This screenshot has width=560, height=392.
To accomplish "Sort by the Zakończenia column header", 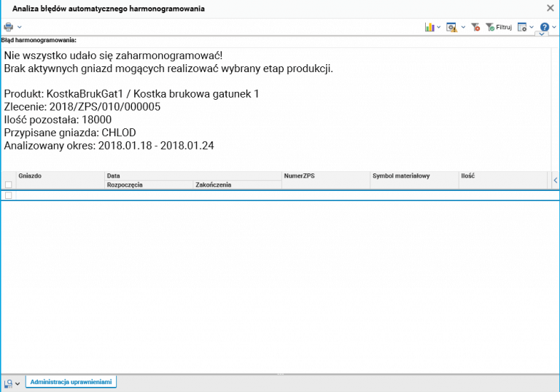I will (237, 184).
